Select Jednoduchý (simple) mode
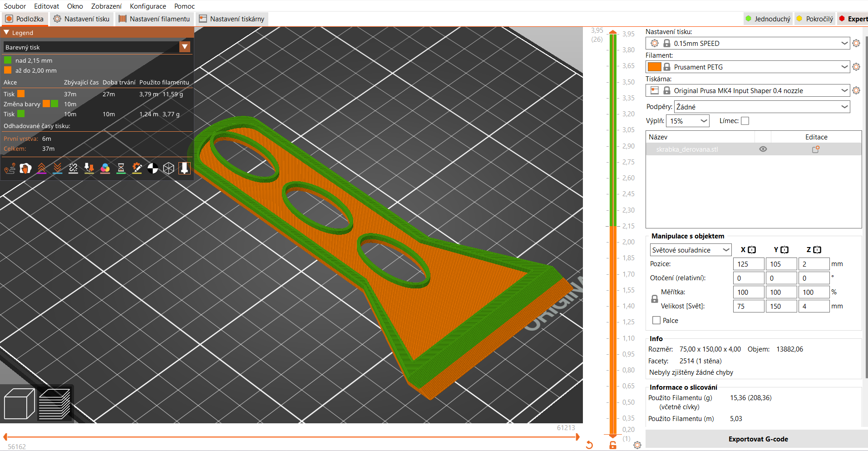Viewport: 868px width, 451px height. (x=768, y=19)
